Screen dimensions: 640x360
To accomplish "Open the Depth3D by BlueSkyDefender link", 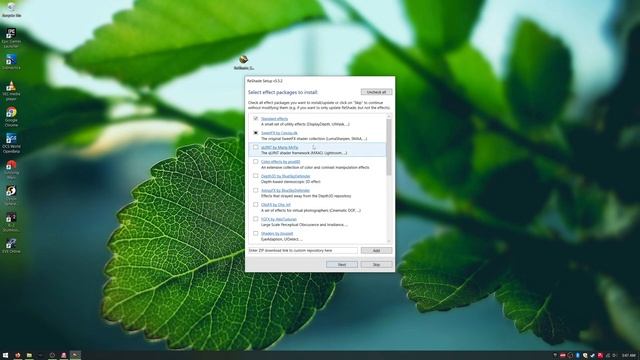I will (285, 176).
